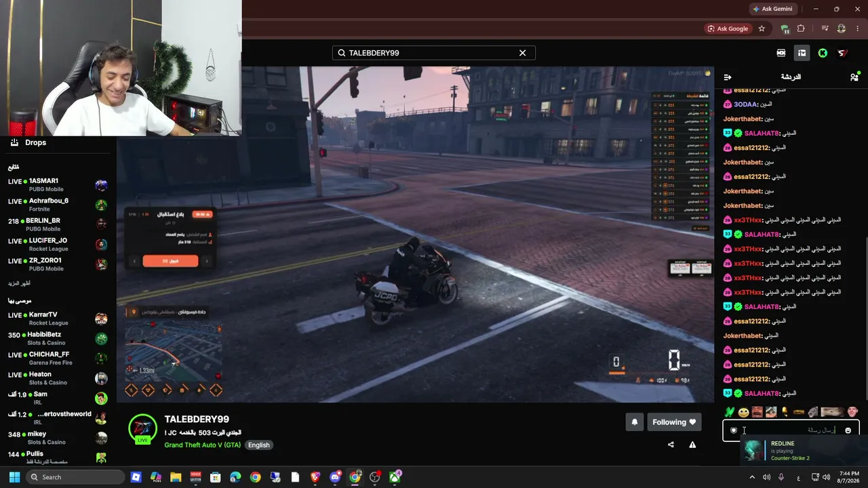Open the emoji picker in chat input

click(x=848, y=430)
